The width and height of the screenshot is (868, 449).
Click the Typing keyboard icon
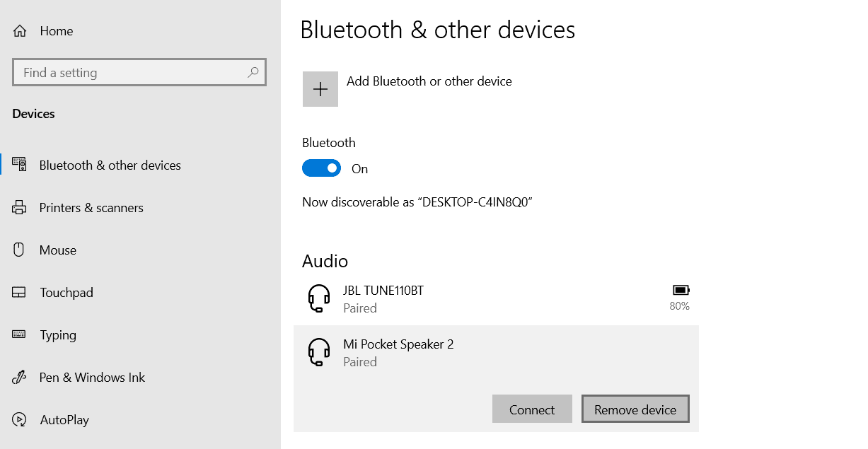pos(19,334)
